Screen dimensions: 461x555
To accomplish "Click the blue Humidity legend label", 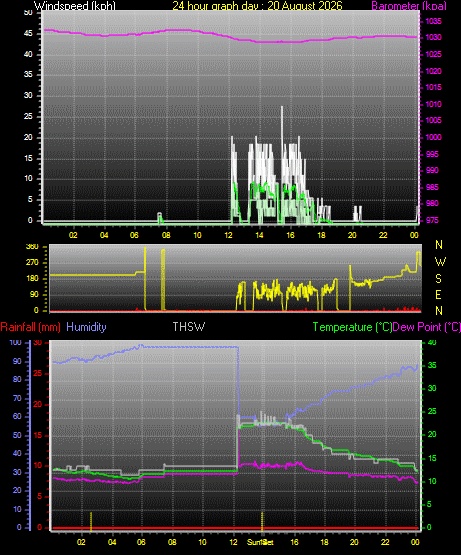I will pyautogui.click(x=86, y=327).
